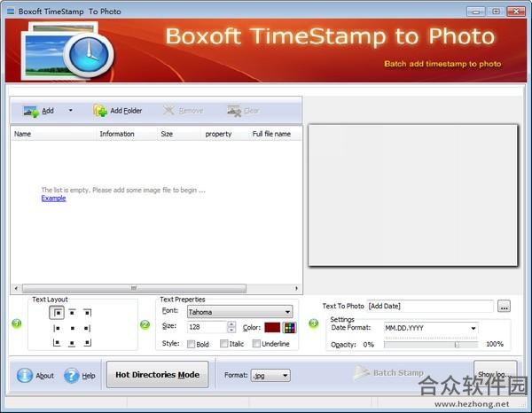Click the Show log button
The width and height of the screenshot is (532, 413).
click(495, 374)
